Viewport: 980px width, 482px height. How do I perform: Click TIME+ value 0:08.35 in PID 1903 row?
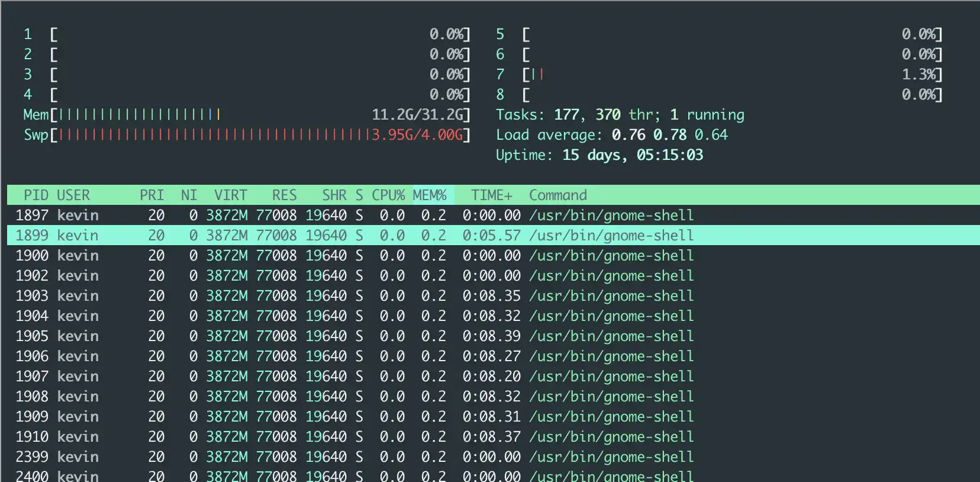[x=492, y=296]
